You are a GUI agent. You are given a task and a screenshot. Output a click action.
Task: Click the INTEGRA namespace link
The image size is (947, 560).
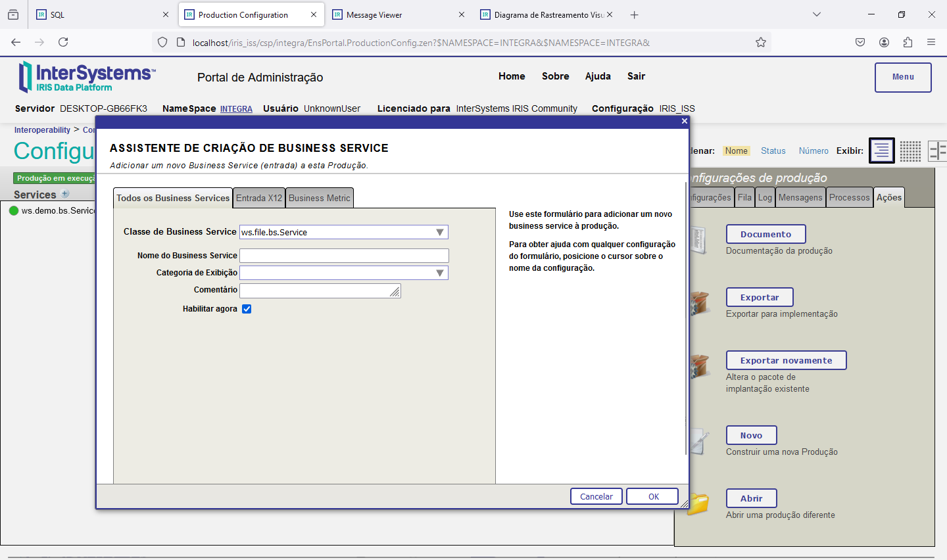[236, 109]
